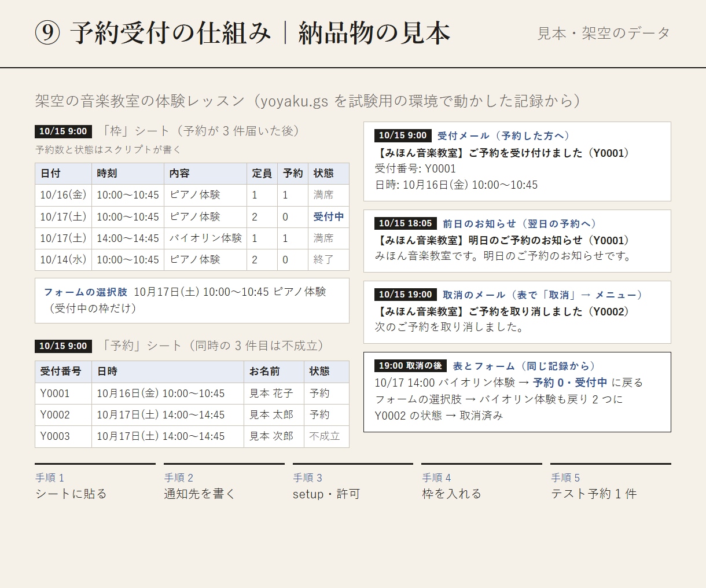Click 手順 1 シートに貼る step
Viewport: 706px width, 588px height.
(x=95, y=483)
